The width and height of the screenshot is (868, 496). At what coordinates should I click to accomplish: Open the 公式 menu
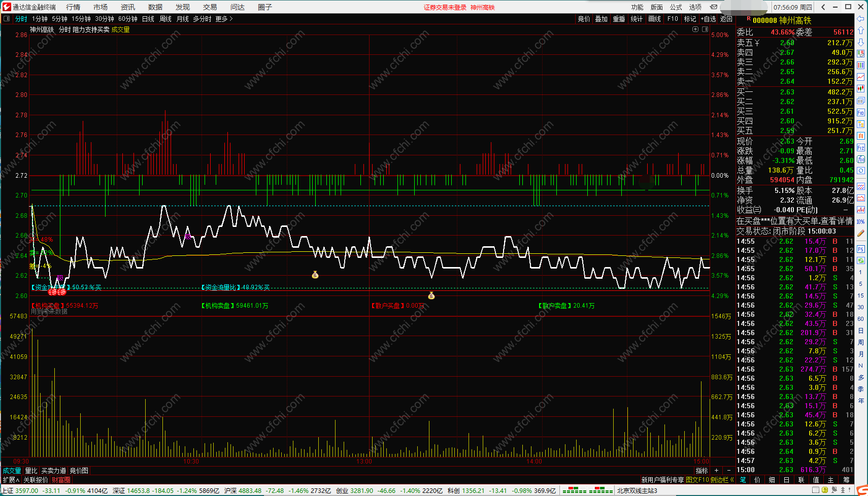coord(676,7)
